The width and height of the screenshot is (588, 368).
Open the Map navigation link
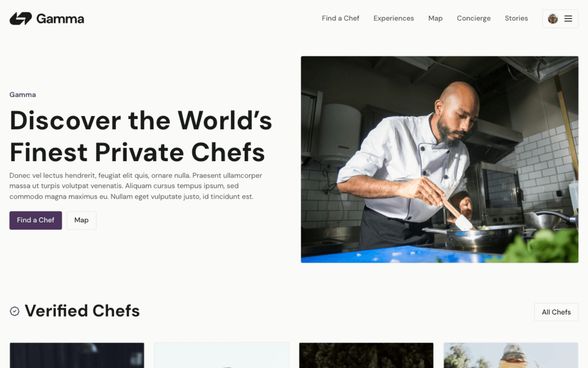[435, 18]
